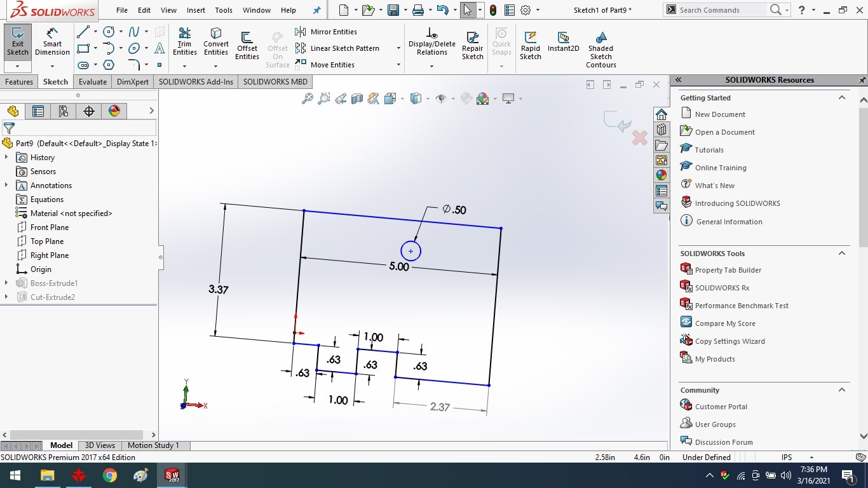The image size is (868, 488).
Task: Select the Circle sketch tool
Action: tap(109, 32)
